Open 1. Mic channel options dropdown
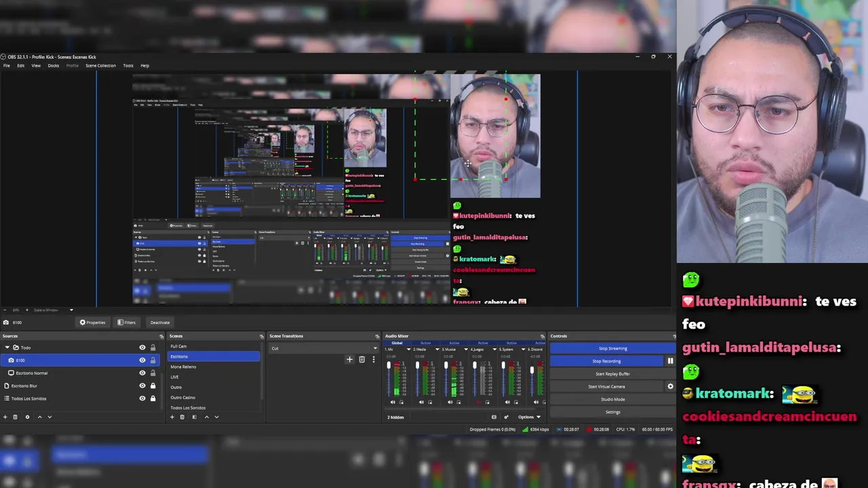 click(x=409, y=349)
